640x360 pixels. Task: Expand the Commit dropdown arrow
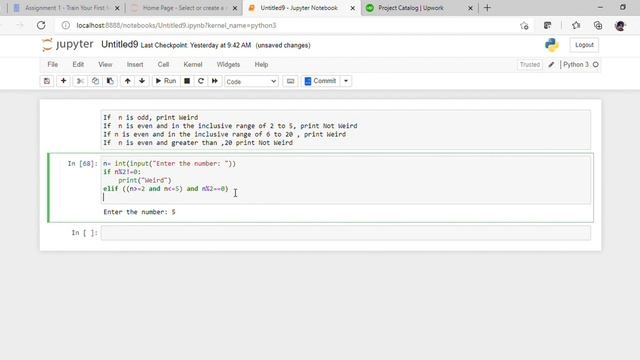[x=346, y=81]
